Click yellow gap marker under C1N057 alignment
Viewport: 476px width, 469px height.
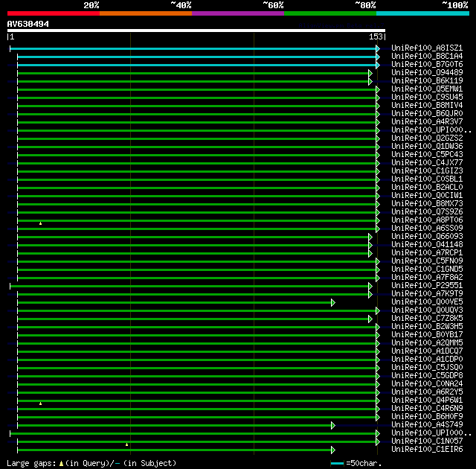coord(126,444)
